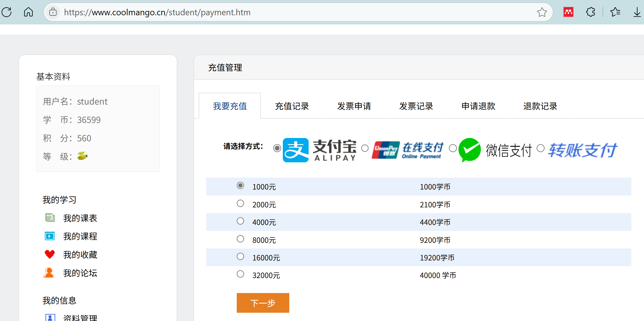Click the 我的课程 video icon
This screenshot has height=321, width=644.
(x=50, y=236)
